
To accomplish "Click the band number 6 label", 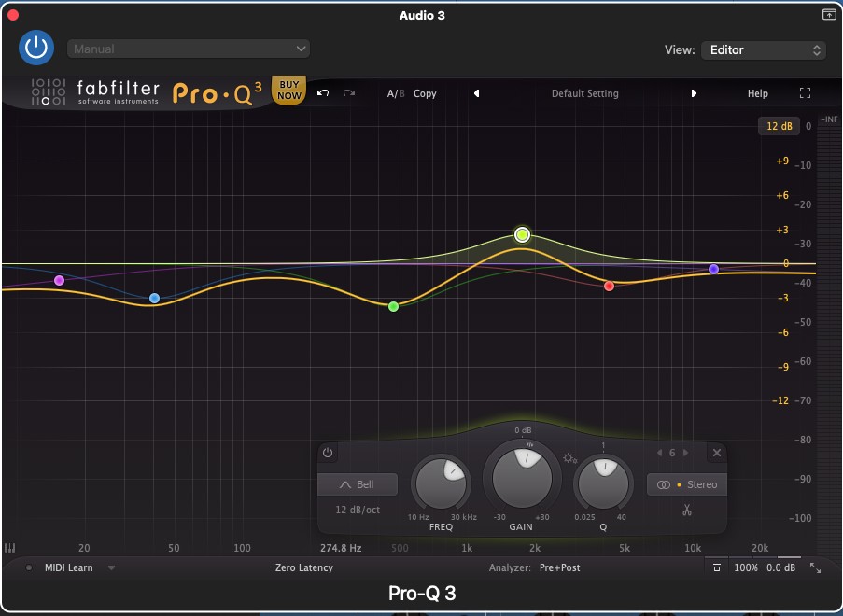I will pos(672,453).
